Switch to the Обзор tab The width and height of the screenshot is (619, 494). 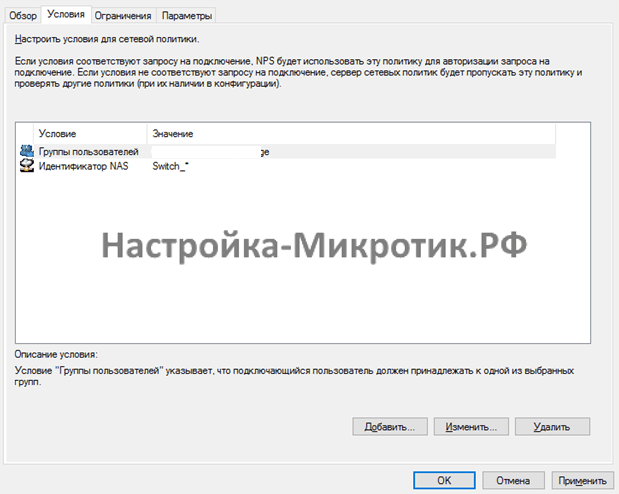pyautogui.click(x=23, y=15)
